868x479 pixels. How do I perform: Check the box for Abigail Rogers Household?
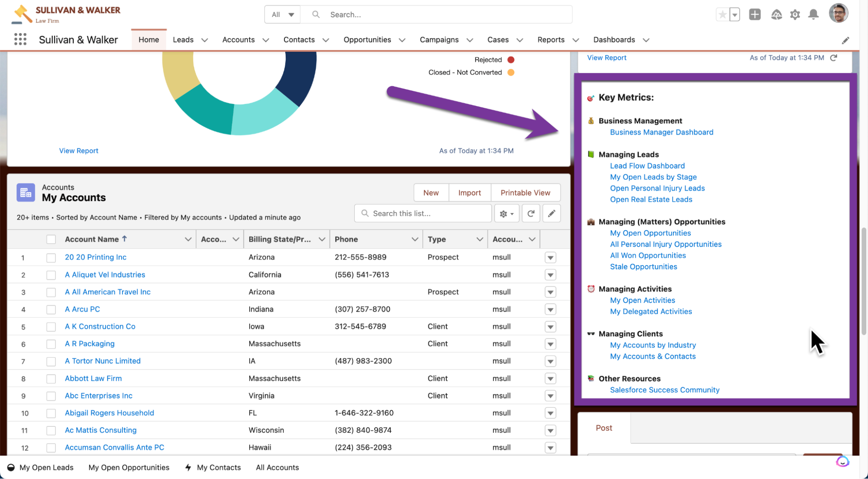click(x=51, y=413)
